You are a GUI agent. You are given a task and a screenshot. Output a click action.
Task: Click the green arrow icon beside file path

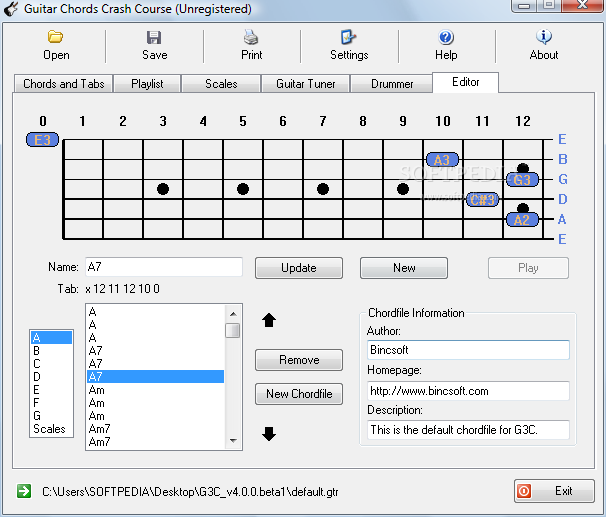[x=24, y=491]
